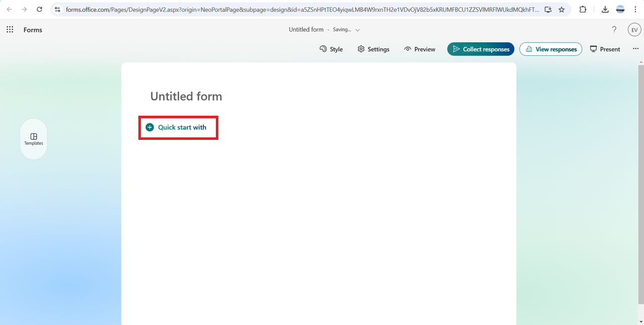
Task: Click the browser address bar
Action: click(302, 10)
